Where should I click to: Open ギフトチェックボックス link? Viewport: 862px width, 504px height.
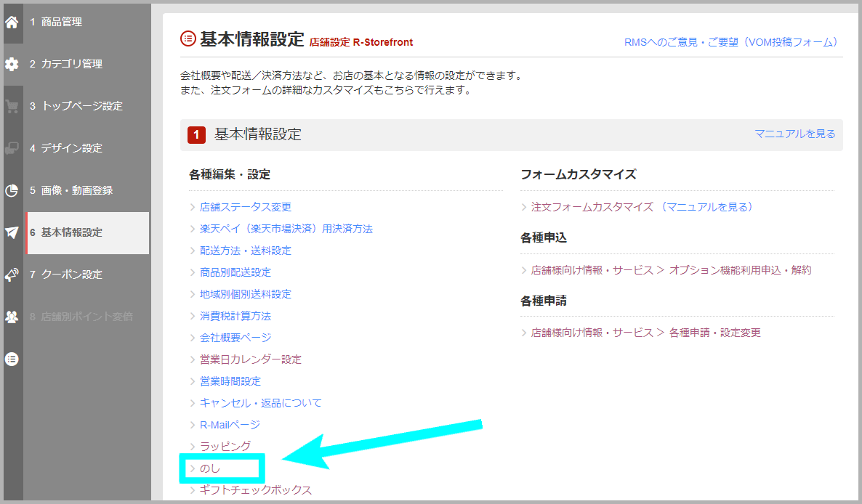256,490
